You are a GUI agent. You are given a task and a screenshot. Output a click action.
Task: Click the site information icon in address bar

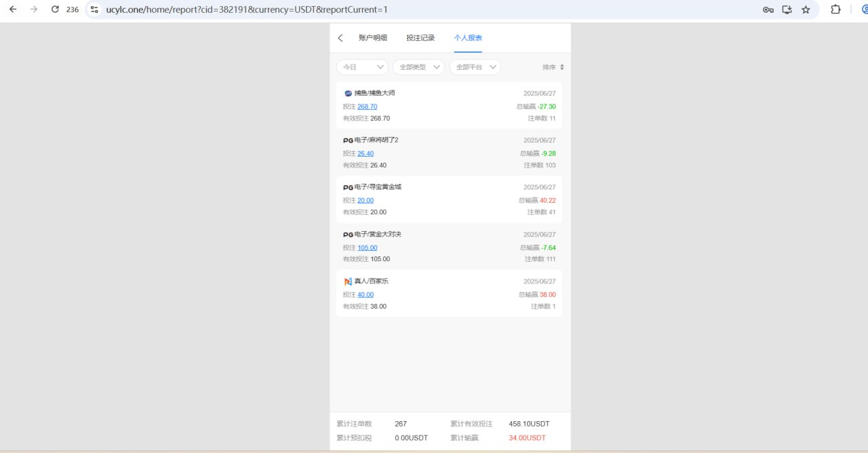tap(94, 9)
